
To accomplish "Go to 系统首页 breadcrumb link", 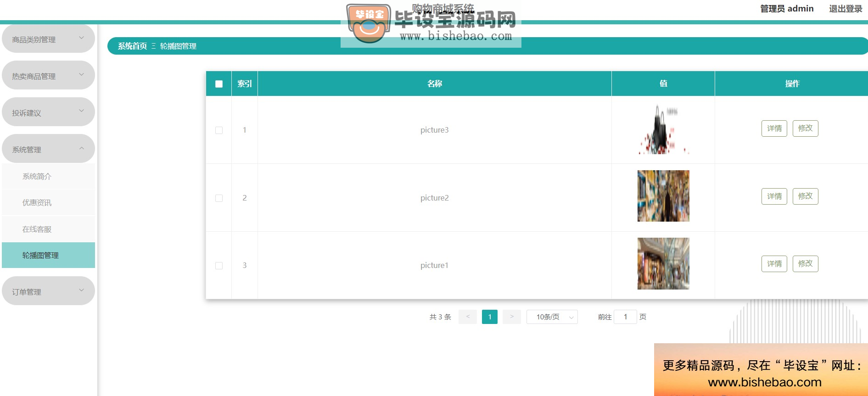I will coord(132,46).
